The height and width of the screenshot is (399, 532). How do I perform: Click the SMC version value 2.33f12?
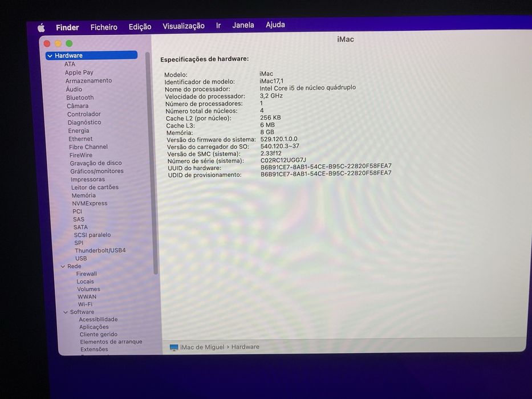point(271,153)
